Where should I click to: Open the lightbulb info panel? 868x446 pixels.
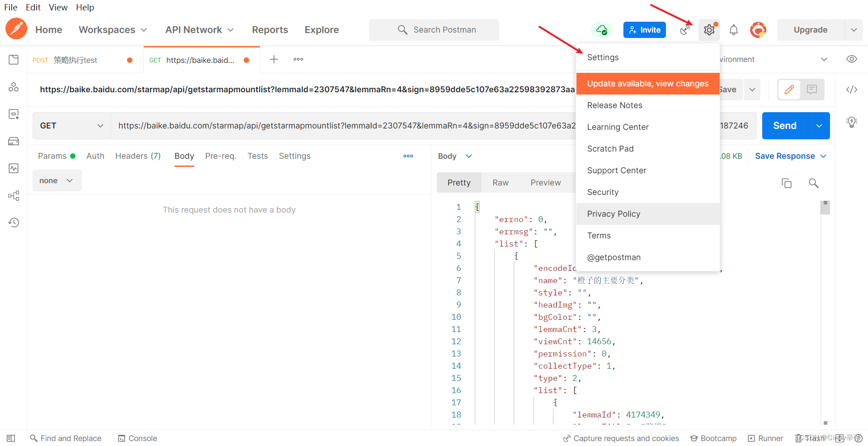[x=852, y=122]
